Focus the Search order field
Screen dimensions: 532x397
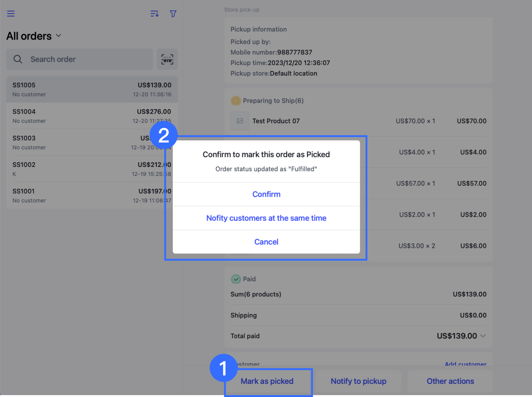79,59
